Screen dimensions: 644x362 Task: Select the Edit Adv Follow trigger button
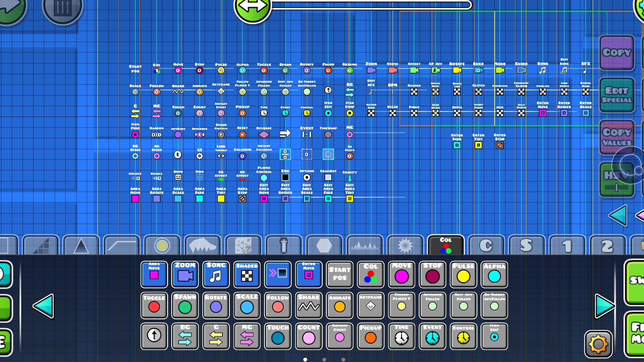pyautogui.click(x=464, y=306)
